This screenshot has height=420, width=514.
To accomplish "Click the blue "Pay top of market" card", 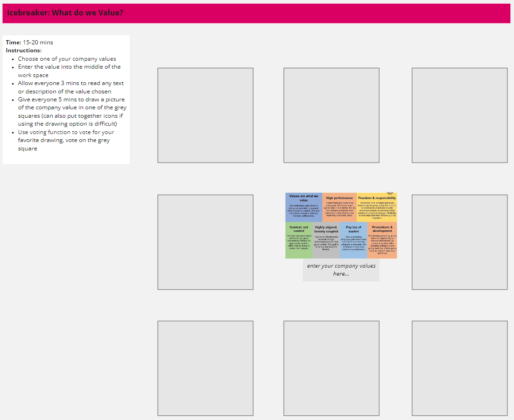I will tap(353, 240).
